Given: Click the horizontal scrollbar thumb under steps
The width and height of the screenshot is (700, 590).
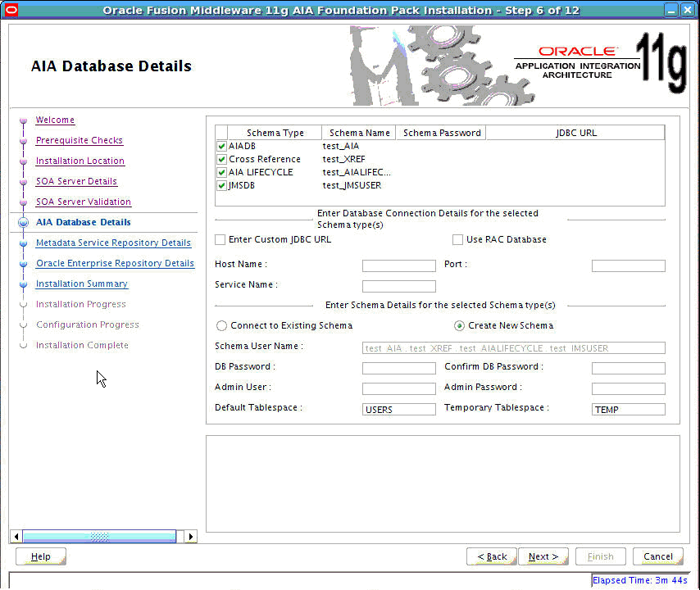Looking at the screenshot, I should tap(99, 537).
